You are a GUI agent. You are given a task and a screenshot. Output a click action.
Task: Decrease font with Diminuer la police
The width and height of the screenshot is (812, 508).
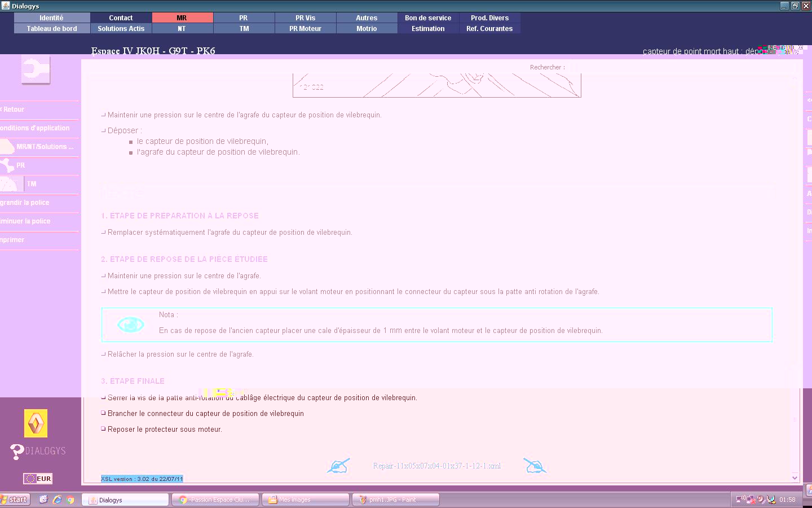click(25, 221)
